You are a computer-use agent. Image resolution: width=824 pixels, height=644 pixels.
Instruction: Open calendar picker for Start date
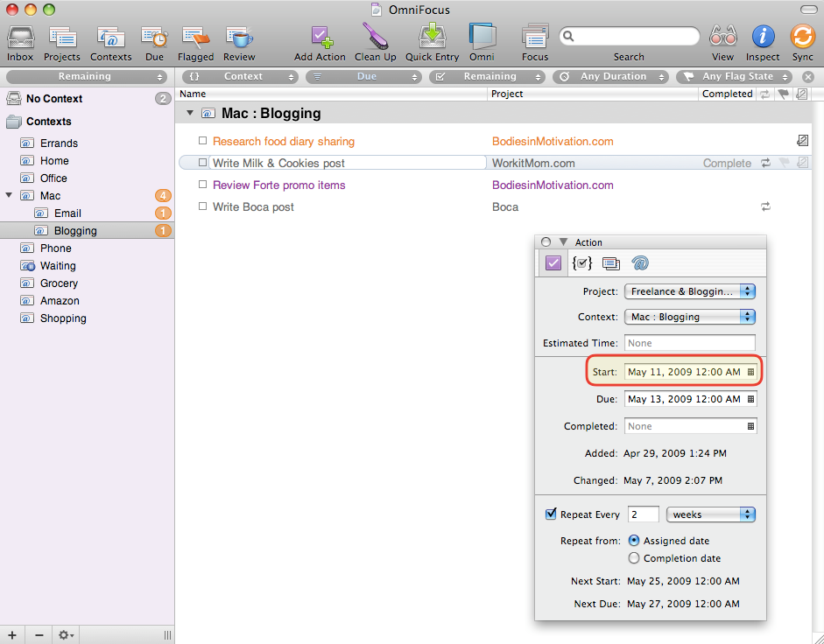click(x=751, y=372)
